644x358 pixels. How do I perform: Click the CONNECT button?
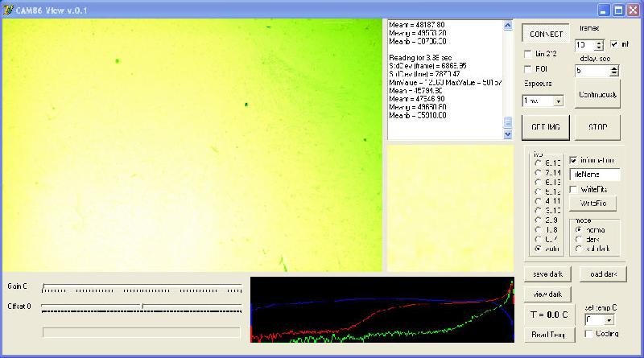(546, 34)
